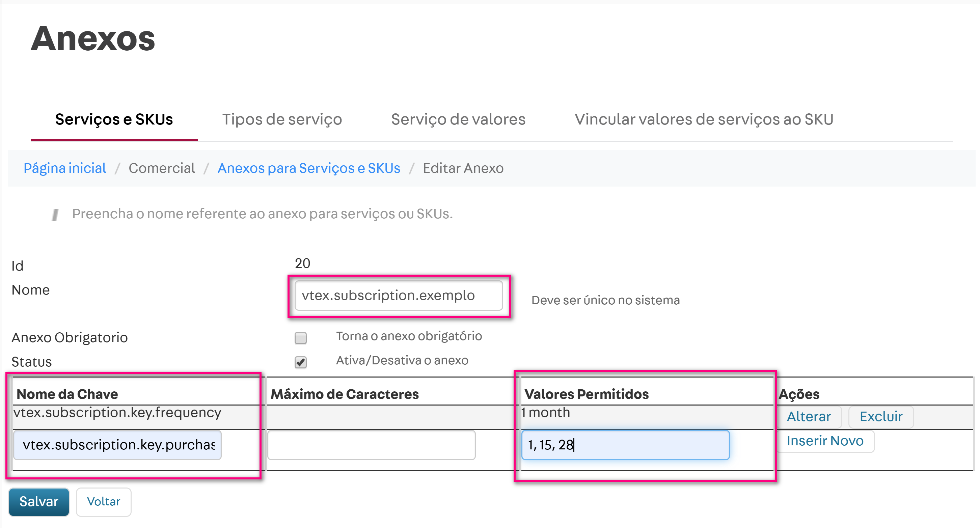Screen dimensions: 980x528
Task: Click the empty Máximo de Caracteres field
Action: [371, 445]
